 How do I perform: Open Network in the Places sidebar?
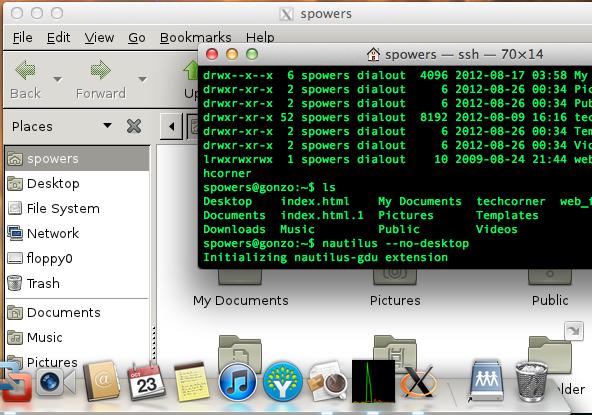click(x=77, y=233)
